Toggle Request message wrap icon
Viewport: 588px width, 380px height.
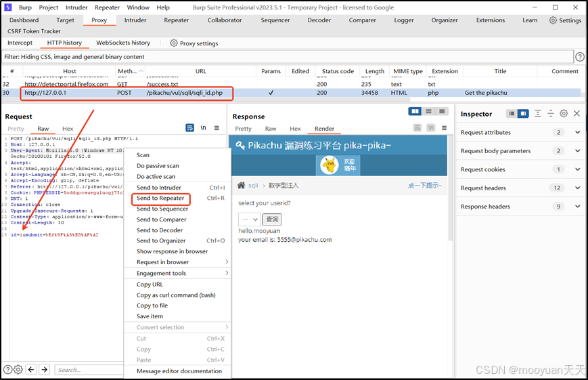(x=189, y=128)
